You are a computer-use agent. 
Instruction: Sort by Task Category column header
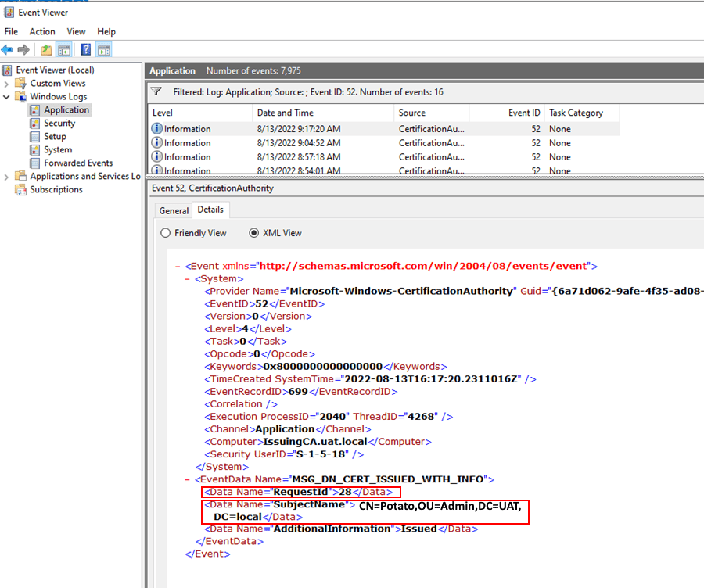[582, 113]
